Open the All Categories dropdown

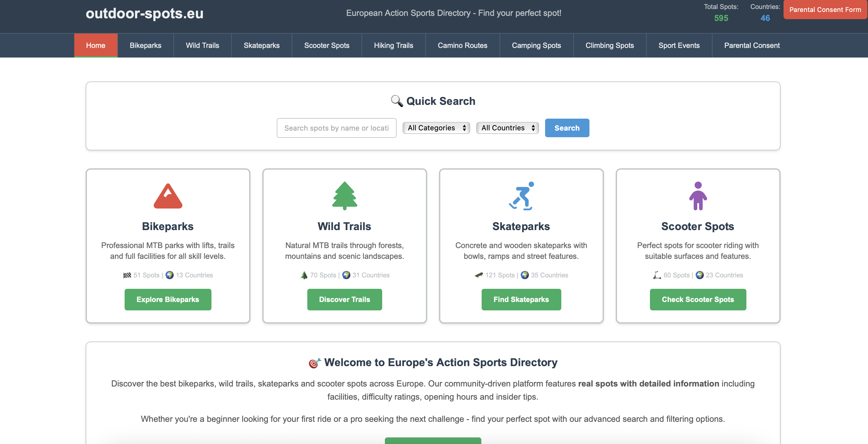tap(436, 128)
